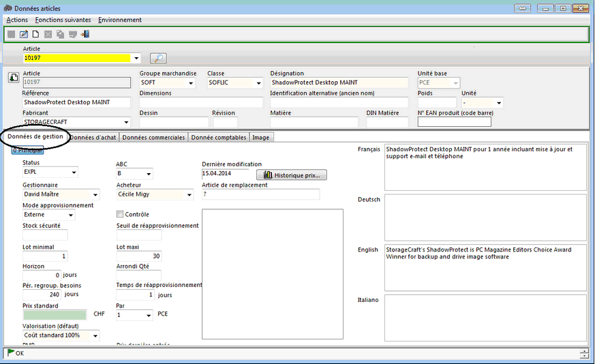
Task: Click the magnifier search article button
Action: click(158, 58)
